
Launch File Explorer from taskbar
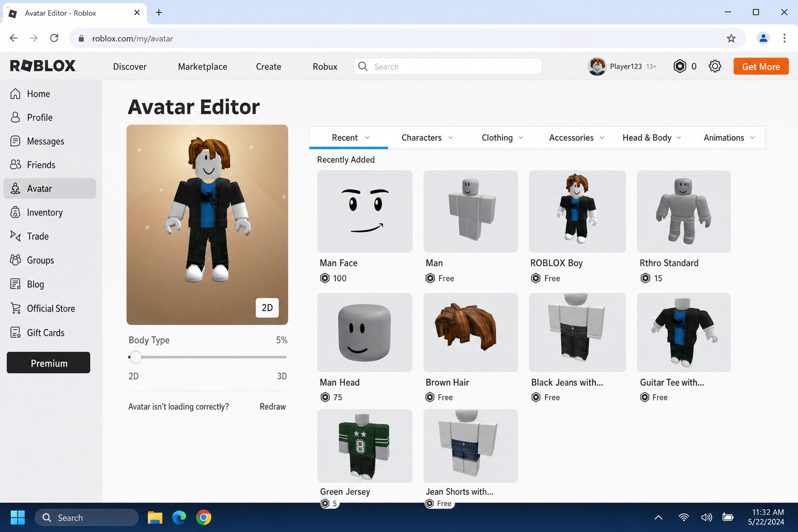pos(155,517)
